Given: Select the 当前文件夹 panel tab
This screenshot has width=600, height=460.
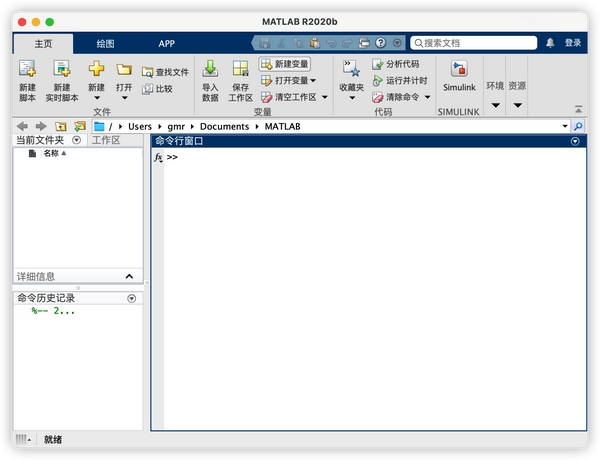Looking at the screenshot, I should coord(40,140).
